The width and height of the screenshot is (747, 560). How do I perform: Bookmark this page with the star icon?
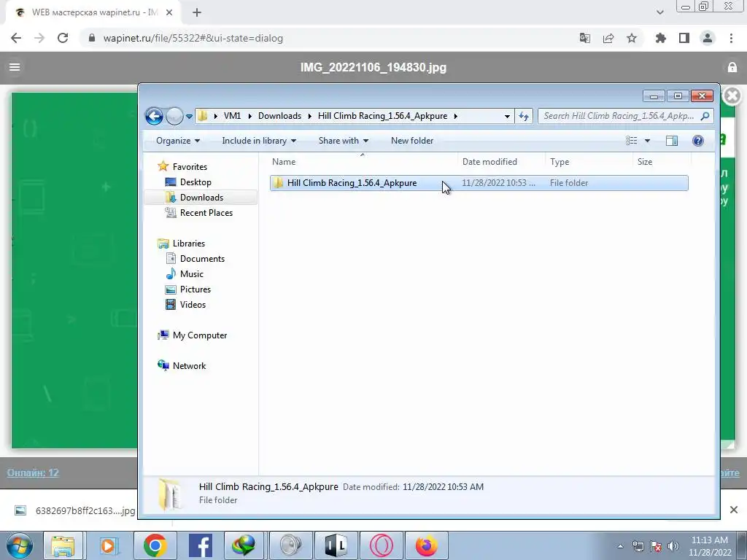coord(632,38)
